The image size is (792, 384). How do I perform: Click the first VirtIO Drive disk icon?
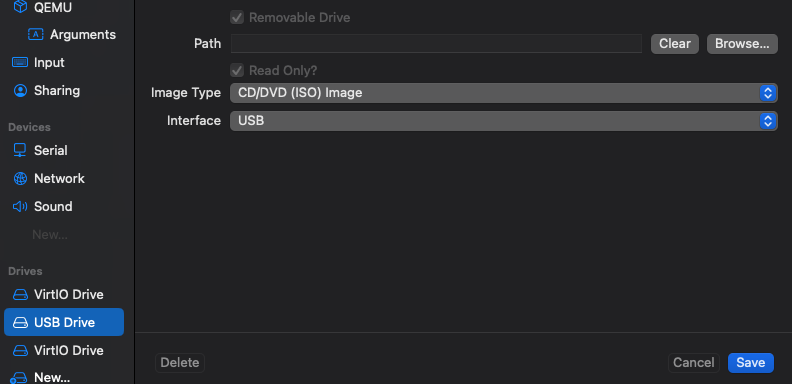[20, 295]
